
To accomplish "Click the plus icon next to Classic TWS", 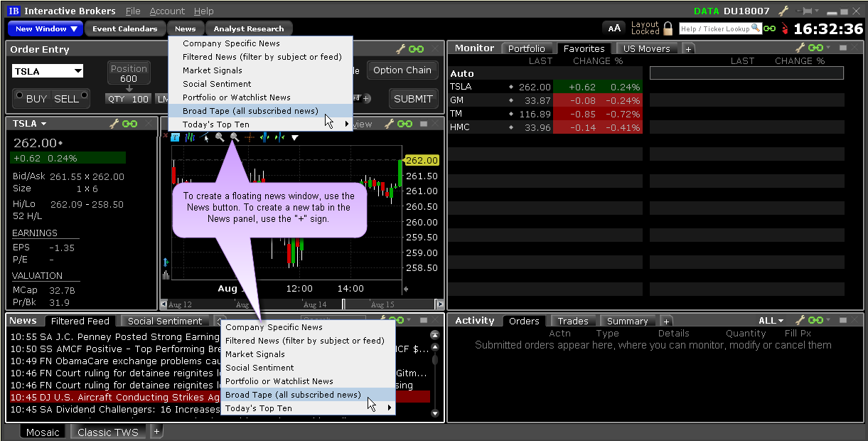I will click(x=157, y=431).
